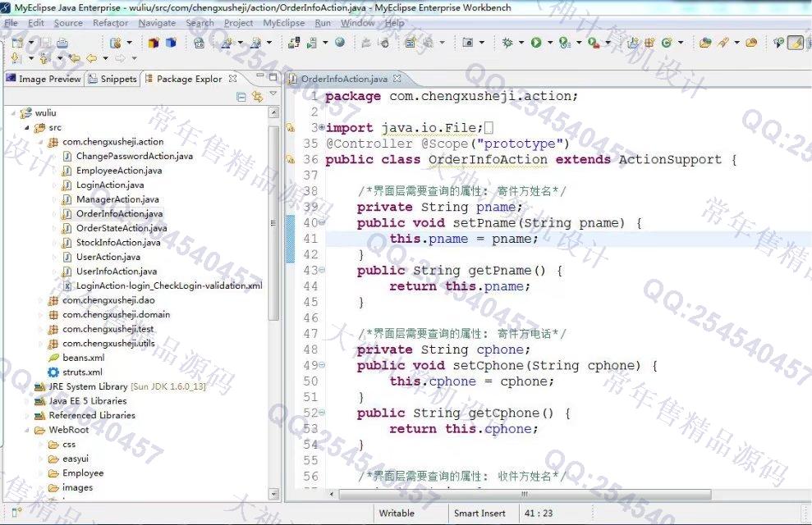Toggle folding of the import block on line 3
The image size is (812, 525).
coord(322,127)
